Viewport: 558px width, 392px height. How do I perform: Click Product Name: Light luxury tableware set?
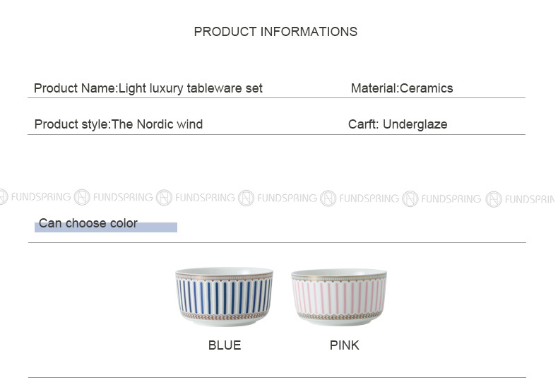point(148,88)
